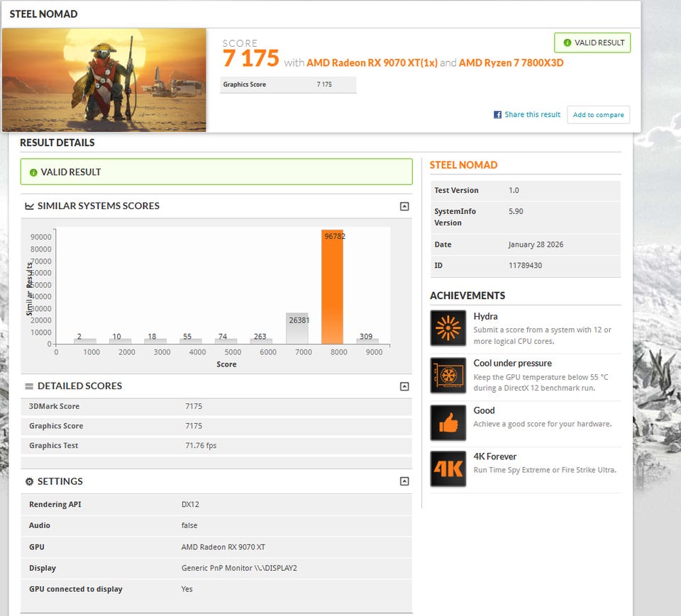The height and width of the screenshot is (616, 681).
Task: Click the 4K Forever achievement title
Action: 494,457
